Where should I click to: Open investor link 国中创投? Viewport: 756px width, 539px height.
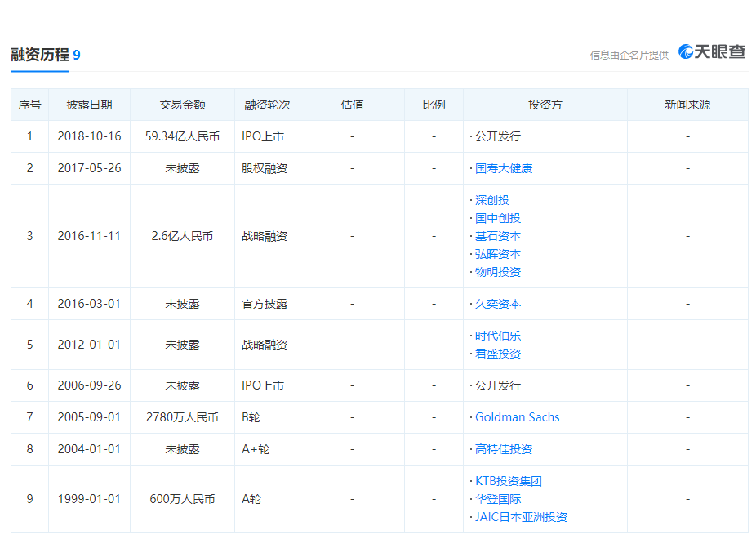pyautogui.click(x=498, y=218)
